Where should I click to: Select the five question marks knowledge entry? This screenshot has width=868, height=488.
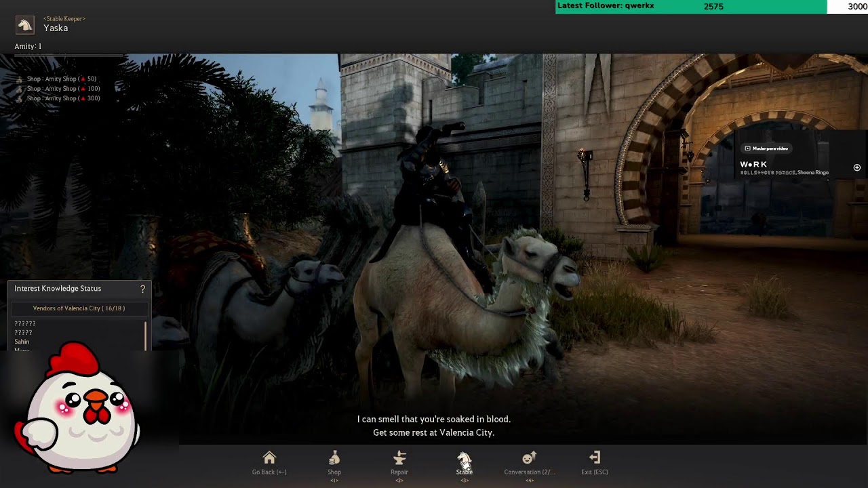(23, 333)
